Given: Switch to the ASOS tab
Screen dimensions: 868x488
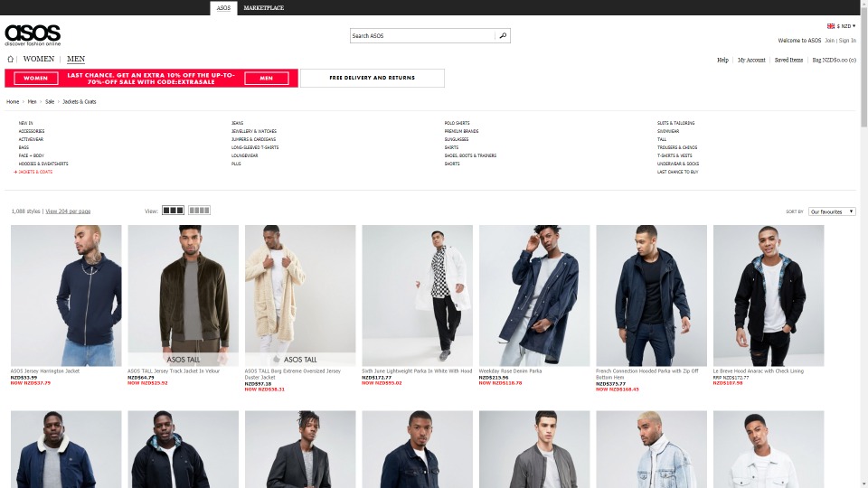Looking at the screenshot, I should pos(223,8).
